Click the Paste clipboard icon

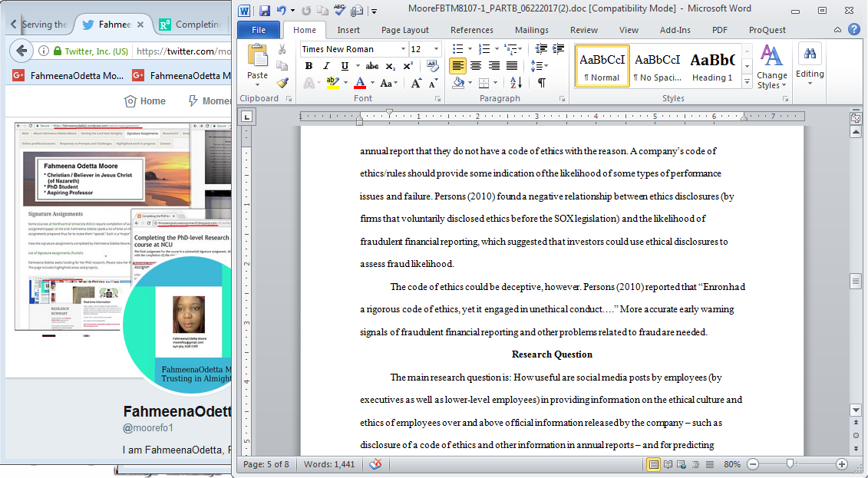[257, 56]
